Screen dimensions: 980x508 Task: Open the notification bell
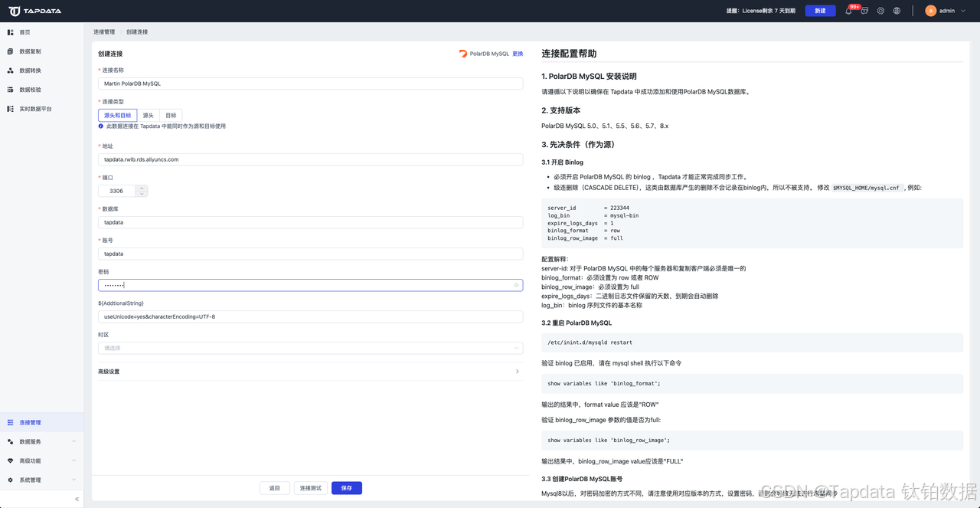(848, 11)
